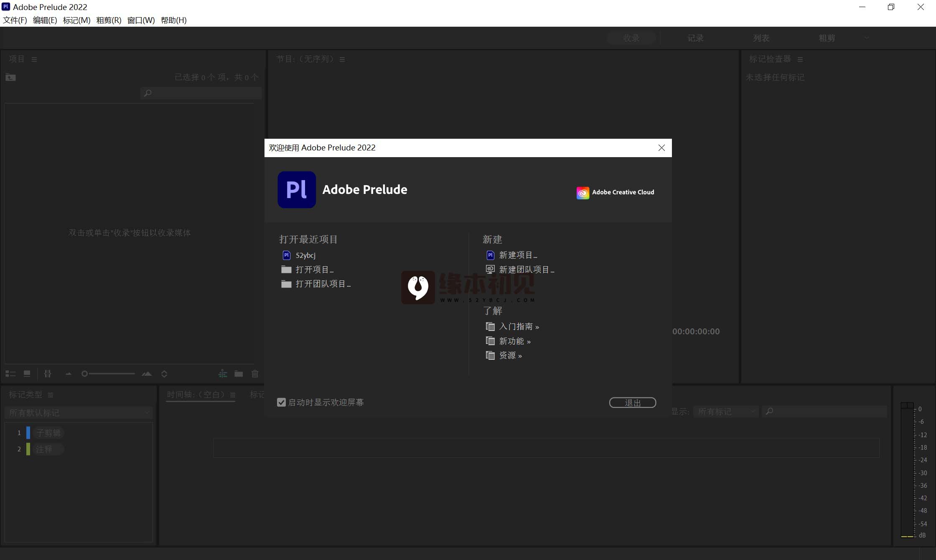This screenshot has height=560, width=936.
Task: Click the Adobe Creative Cloud icon
Action: (x=583, y=193)
